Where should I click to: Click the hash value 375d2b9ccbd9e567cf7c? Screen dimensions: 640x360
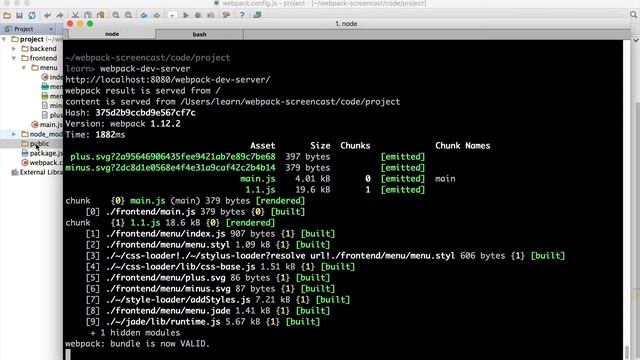[145, 113]
